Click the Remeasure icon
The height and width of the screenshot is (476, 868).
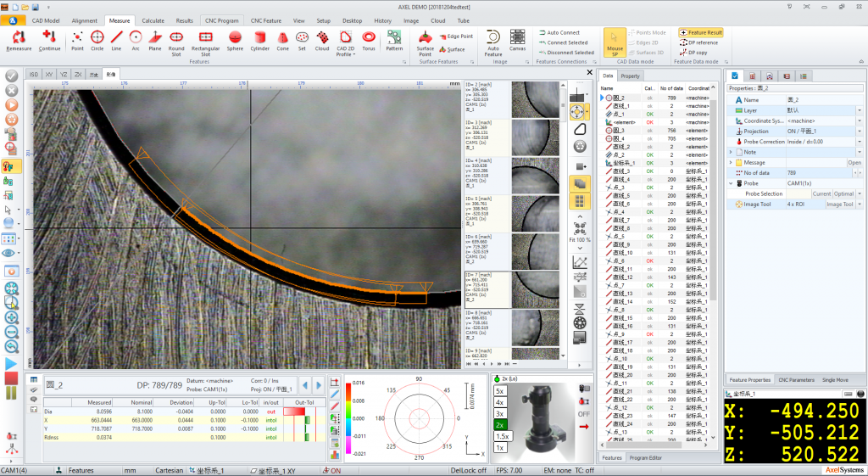tap(19, 41)
